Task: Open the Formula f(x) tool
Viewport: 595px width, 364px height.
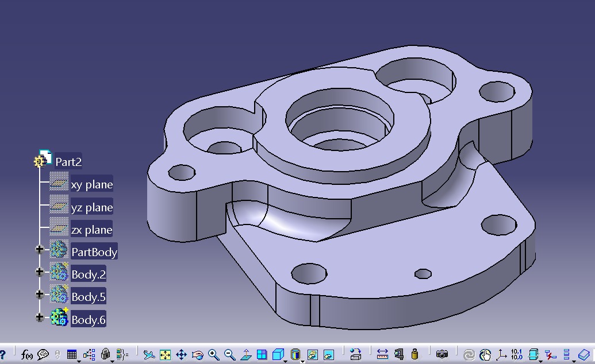Action: [26, 355]
